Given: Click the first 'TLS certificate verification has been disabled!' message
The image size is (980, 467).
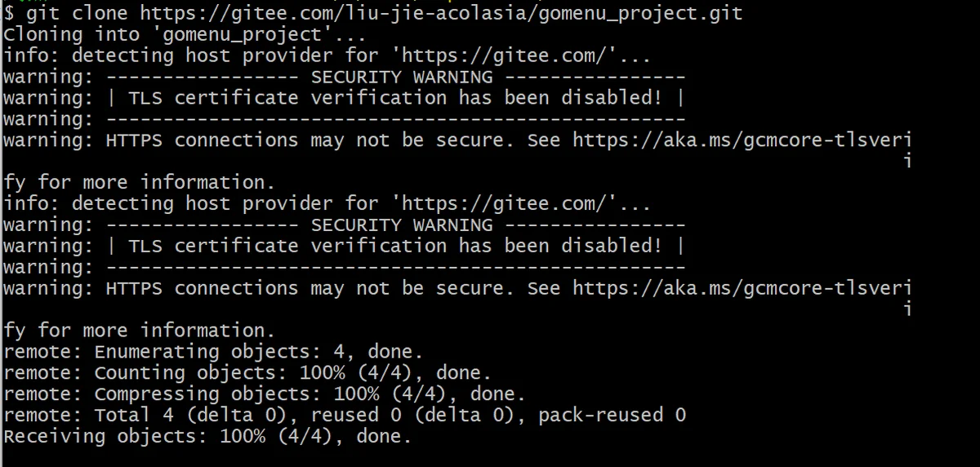Looking at the screenshot, I should pos(395,98).
